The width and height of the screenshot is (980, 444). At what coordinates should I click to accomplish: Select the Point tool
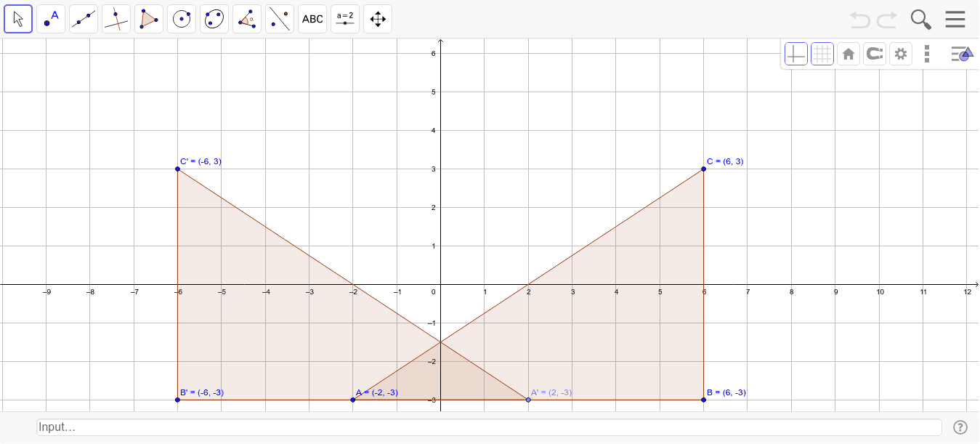click(51, 19)
